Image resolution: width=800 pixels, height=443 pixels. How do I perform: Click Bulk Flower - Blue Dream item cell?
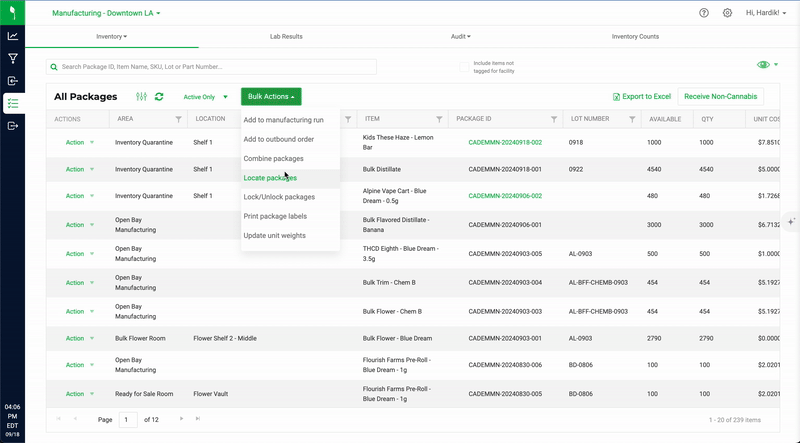tap(397, 338)
